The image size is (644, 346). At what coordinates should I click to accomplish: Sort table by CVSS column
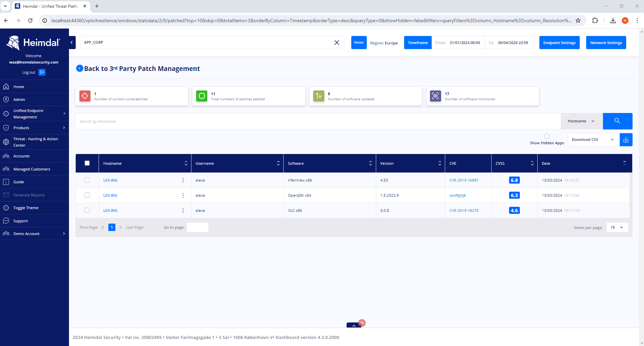pos(532,163)
